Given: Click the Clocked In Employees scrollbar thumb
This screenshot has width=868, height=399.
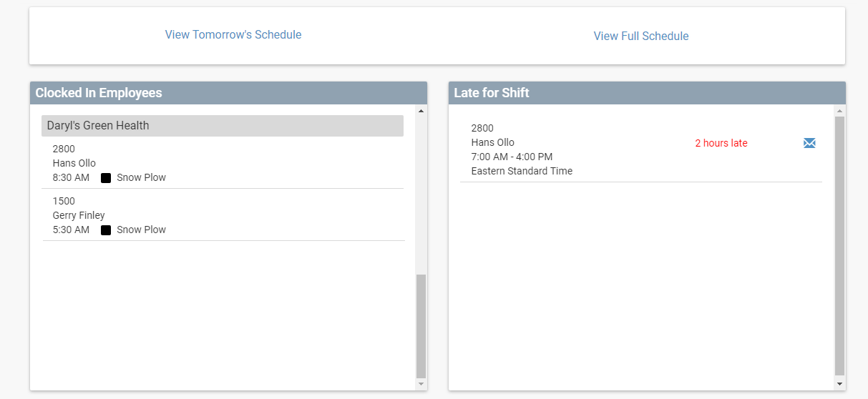Looking at the screenshot, I should click(x=421, y=325).
